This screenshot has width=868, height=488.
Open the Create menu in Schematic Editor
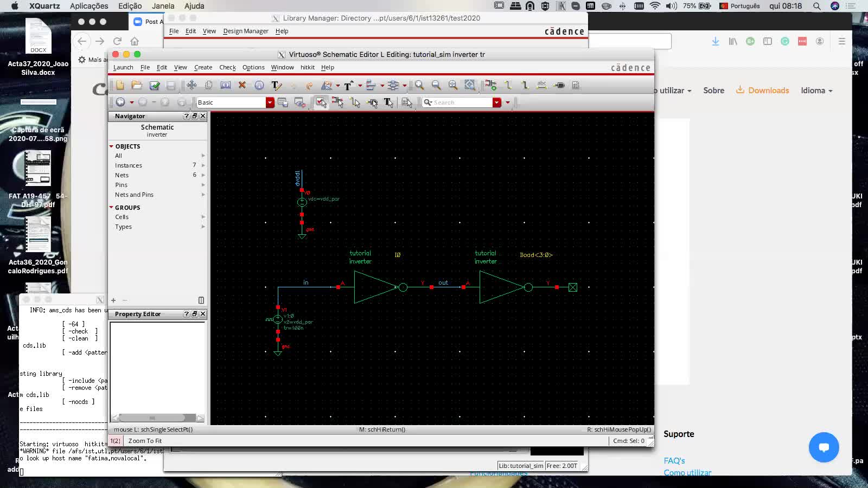point(203,67)
